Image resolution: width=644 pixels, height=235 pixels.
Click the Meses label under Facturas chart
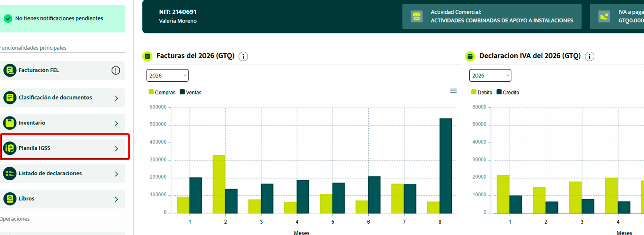302,233
